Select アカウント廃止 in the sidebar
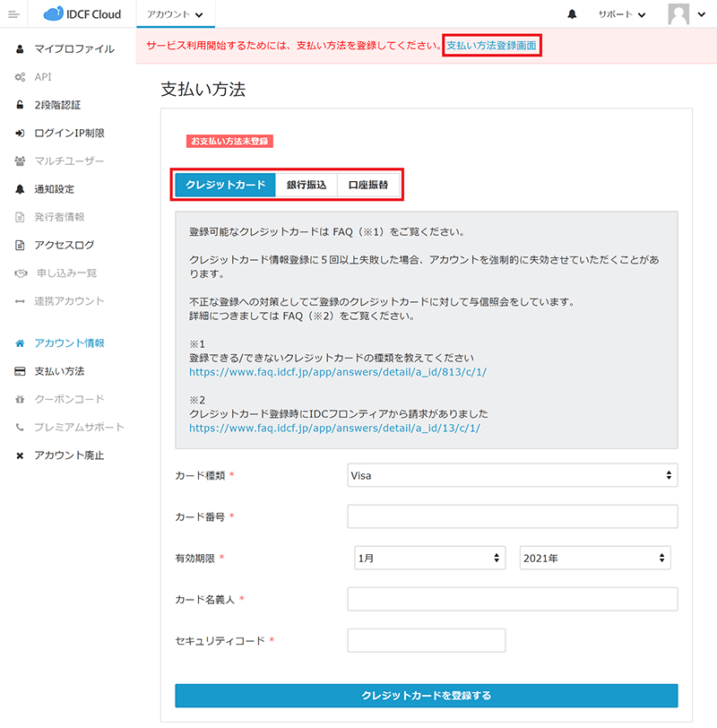 [69, 455]
